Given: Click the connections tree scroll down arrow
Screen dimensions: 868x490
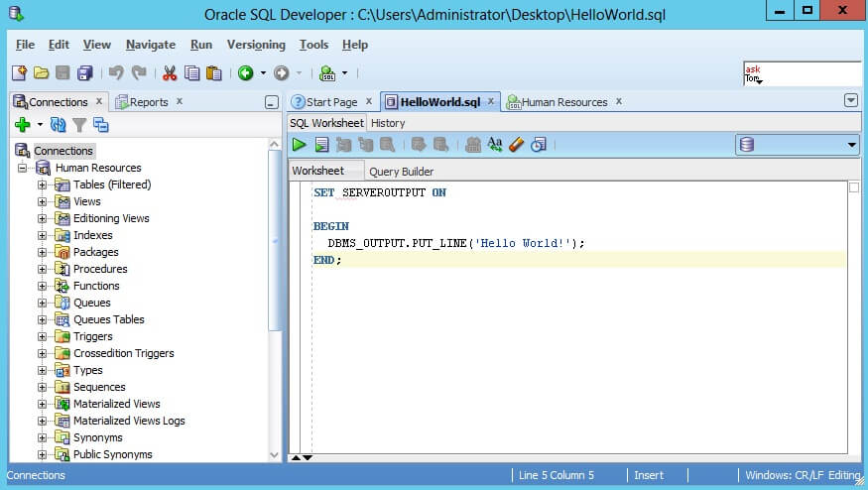Looking at the screenshot, I should pos(274,454).
